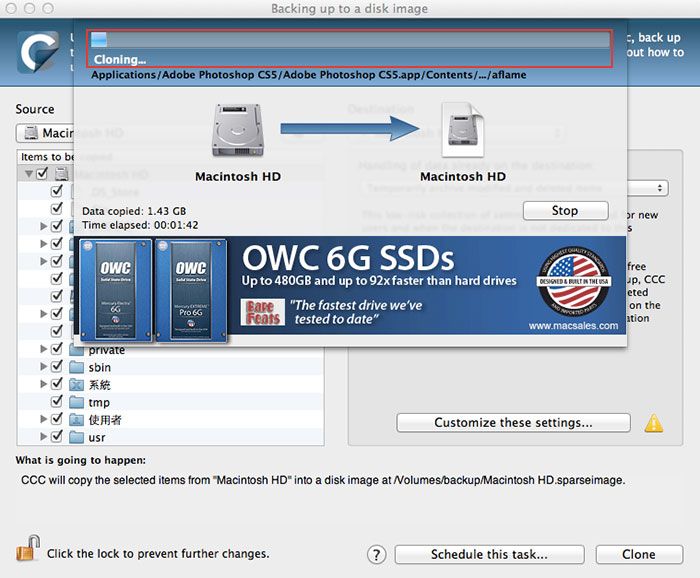This screenshot has height=578, width=700.
Task: Click the destination 'Macintosh HD' label in sheet
Action: 463,177
